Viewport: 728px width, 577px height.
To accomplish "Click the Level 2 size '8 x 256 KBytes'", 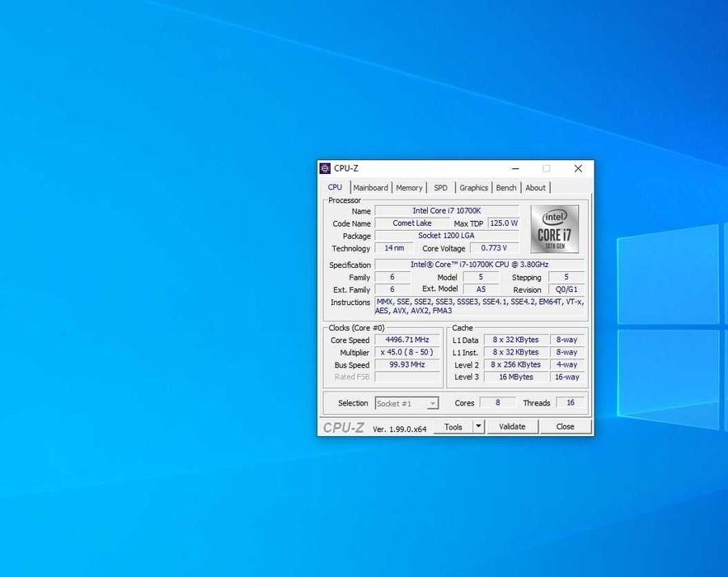I will coord(516,365).
